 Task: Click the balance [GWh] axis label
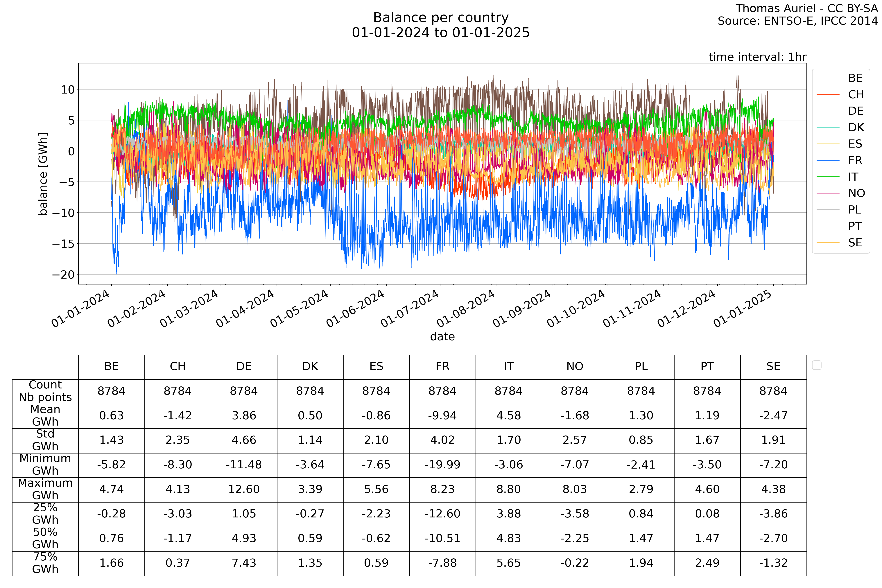(43, 174)
